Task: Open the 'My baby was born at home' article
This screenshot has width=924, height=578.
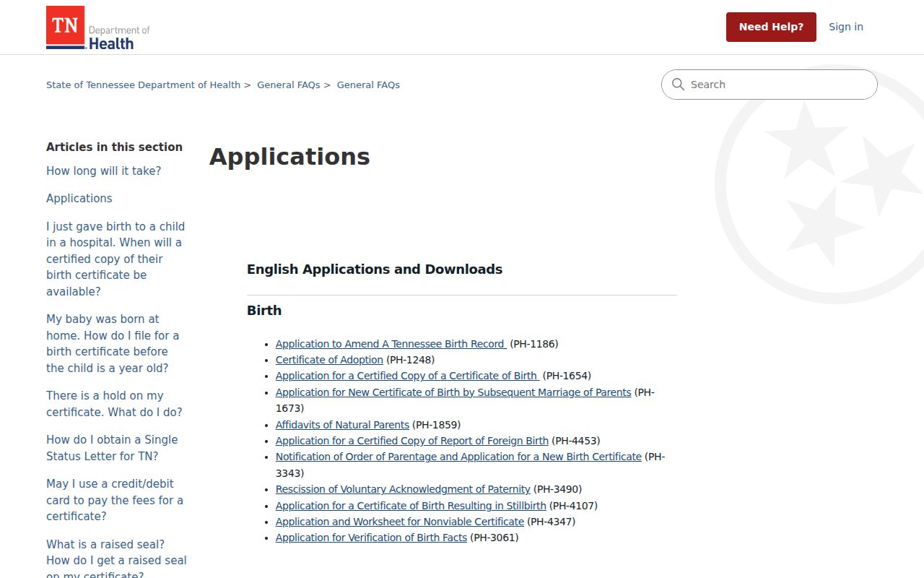Action: tap(113, 343)
